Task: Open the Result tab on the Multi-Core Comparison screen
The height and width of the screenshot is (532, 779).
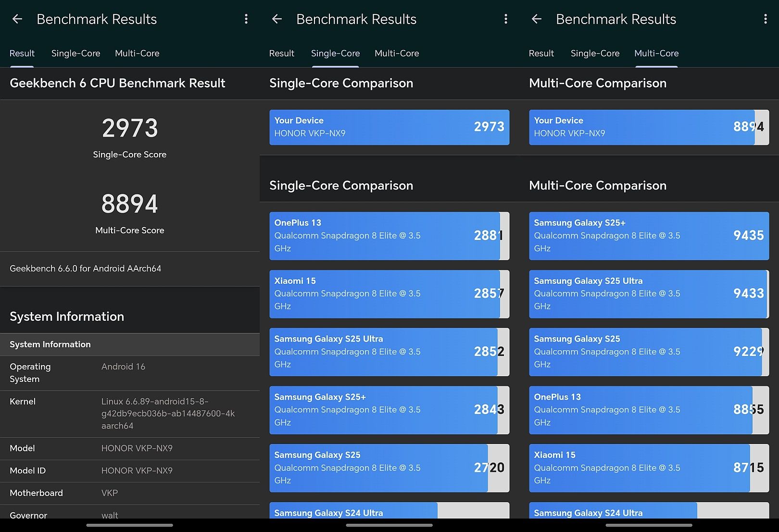Action: coord(541,53)
